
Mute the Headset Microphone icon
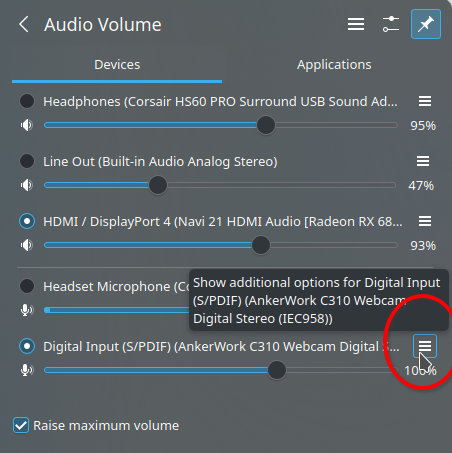coord(27,310)
